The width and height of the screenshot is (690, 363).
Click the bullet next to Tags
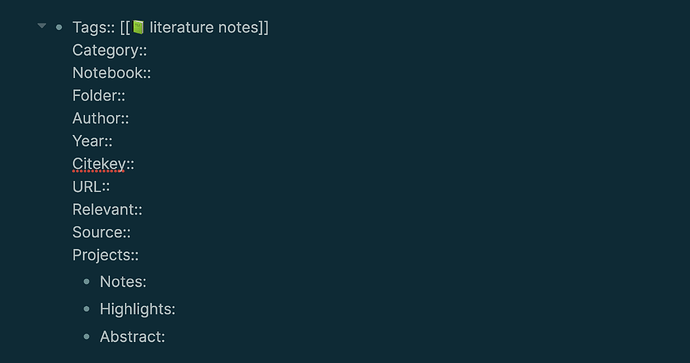[59, 27]
